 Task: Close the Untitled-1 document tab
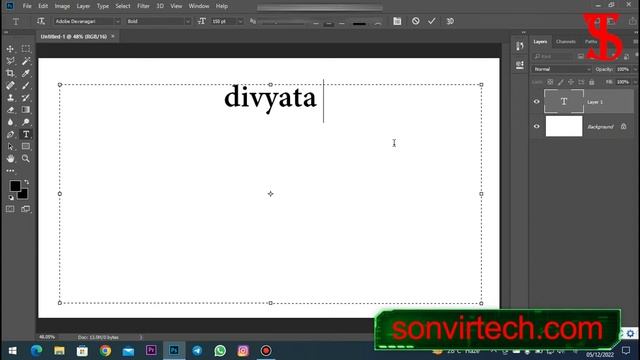pos(113,36)
